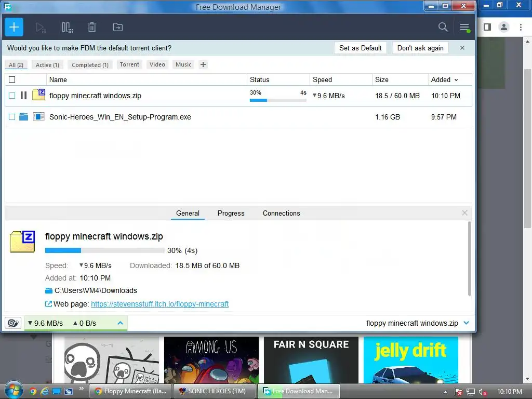Image resolution: width=532 pixels, height=399 pixels.
Task: Delete selected download with trash icon
Action: coord(92,27)
